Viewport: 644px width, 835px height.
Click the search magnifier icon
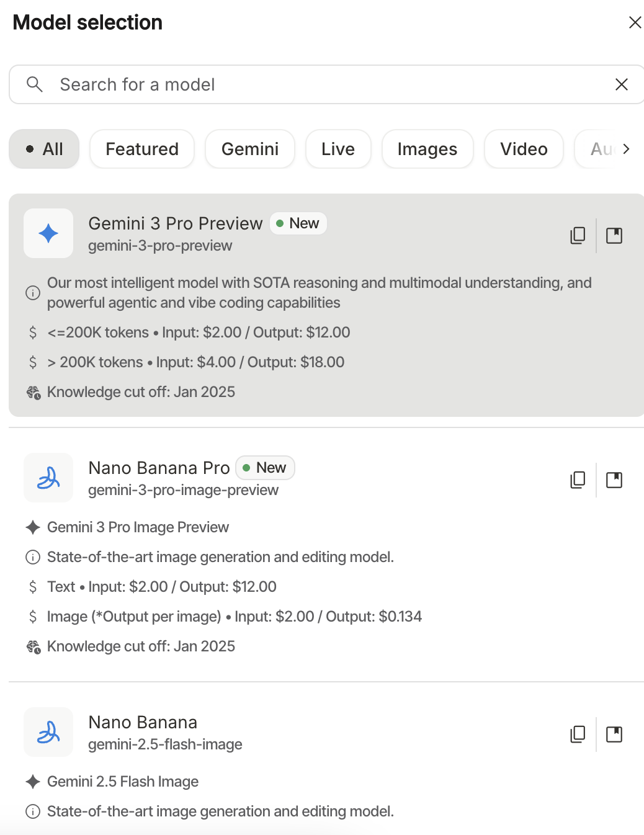pos(35,84)
